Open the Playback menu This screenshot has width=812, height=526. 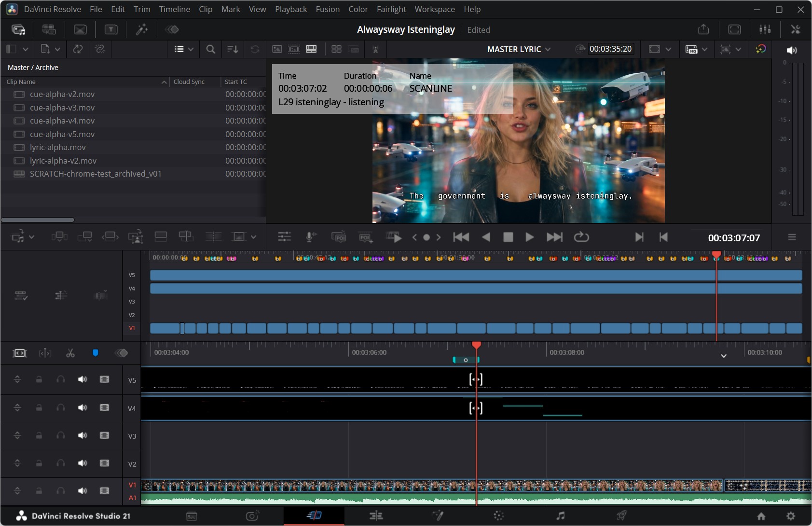291,9
